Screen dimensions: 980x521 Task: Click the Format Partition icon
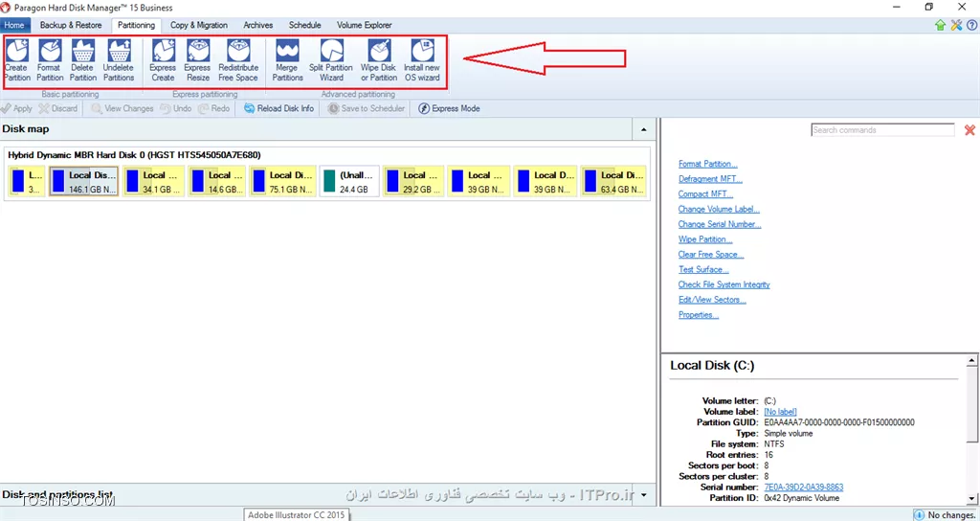click(50, 60)
